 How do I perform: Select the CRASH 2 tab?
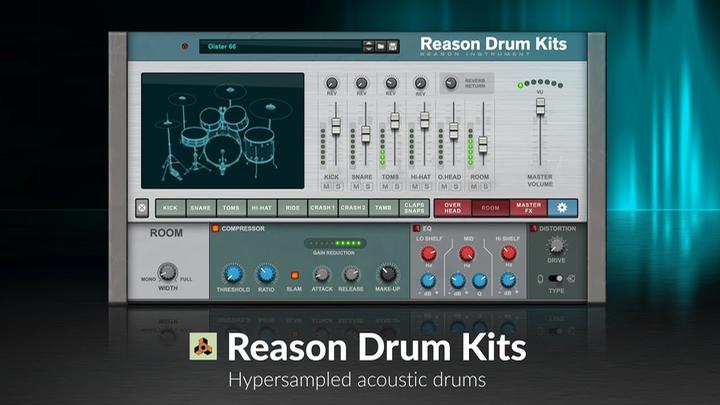click(x=353, y=208)
